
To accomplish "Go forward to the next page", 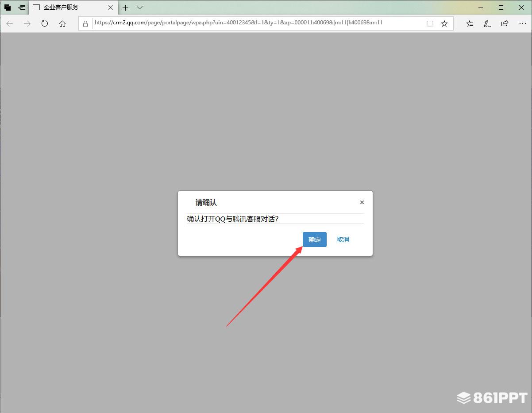I will point(27,23).
